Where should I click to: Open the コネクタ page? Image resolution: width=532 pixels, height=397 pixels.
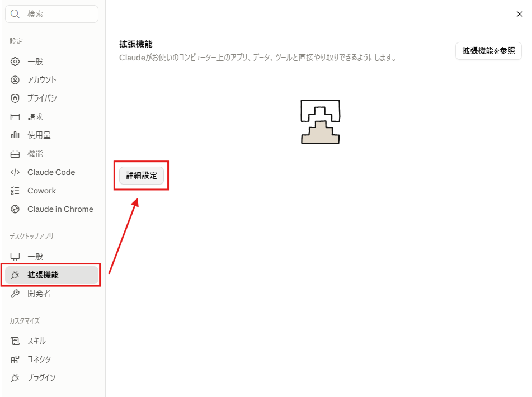coord(51,360)
